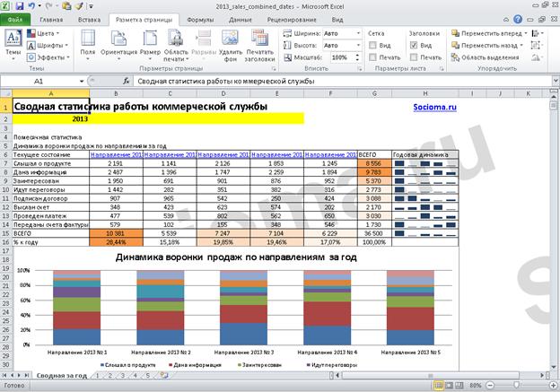This screenshot has width=560, height=392.
Task: Click Удалить фон background button
Action: coord(231,45)
